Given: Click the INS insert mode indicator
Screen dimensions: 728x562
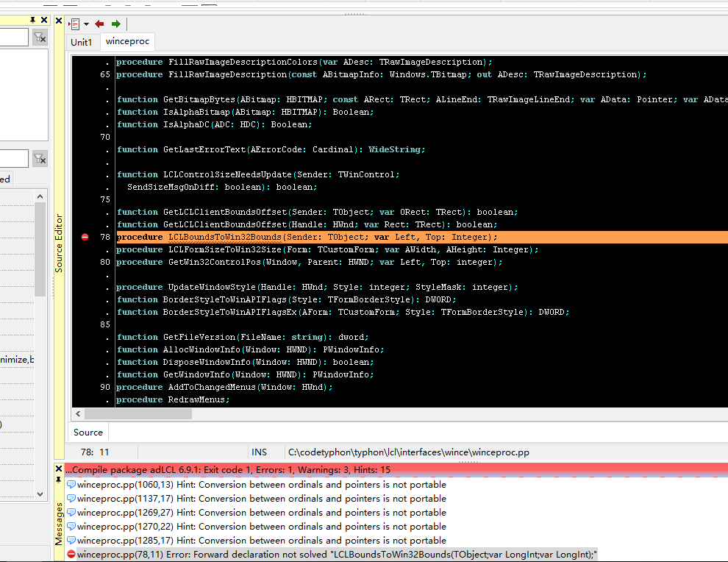Looking at the screenshot, I should point(259,452).
